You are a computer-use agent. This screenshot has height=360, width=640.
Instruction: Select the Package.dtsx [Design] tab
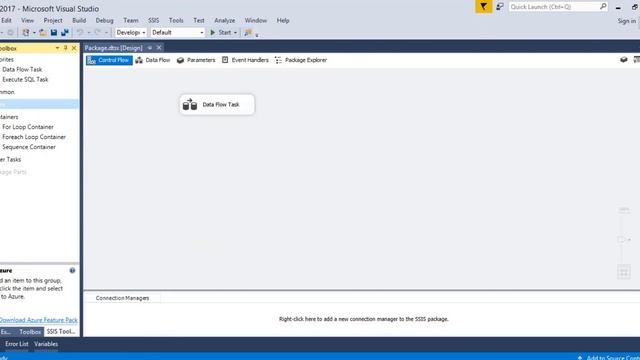(113, 48)
